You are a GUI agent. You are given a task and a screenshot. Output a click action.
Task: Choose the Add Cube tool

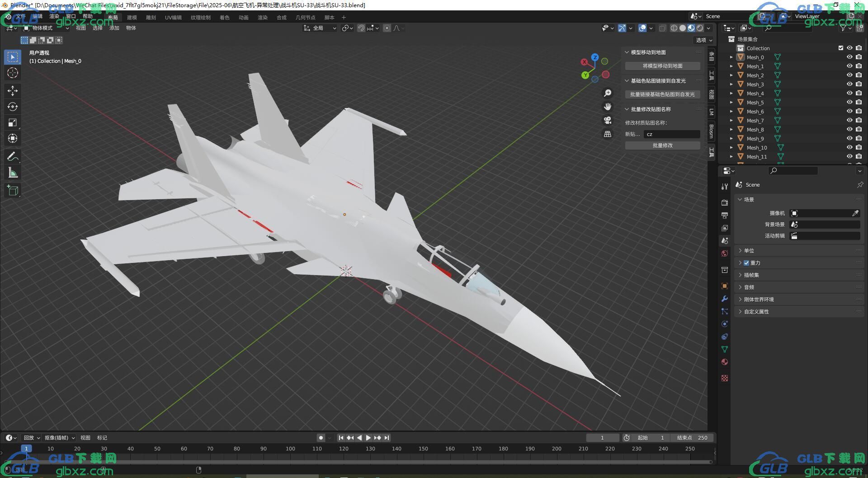point(13,190)
